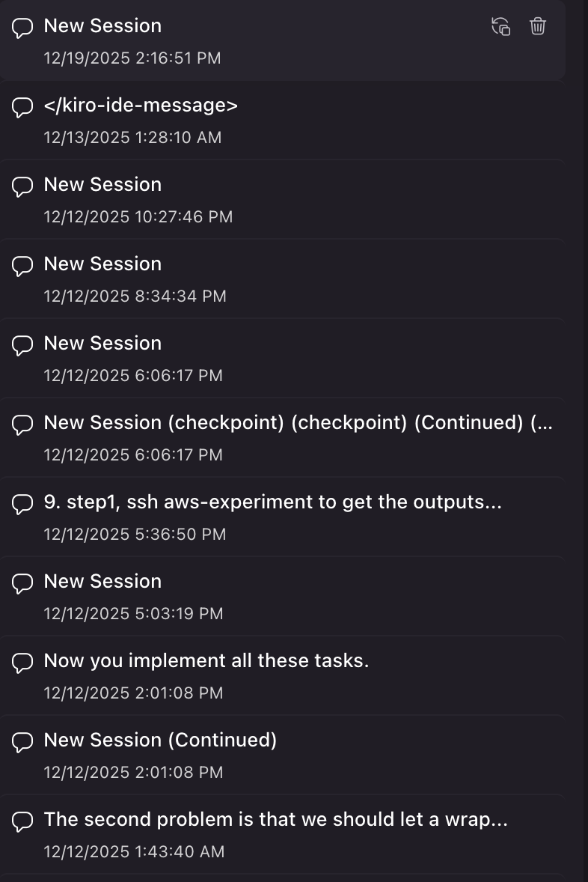Open New Session (Continued) from 2:01:08 PM
Image resolution: width=588 pixels, height=882 pixels.
pos(160,740)
